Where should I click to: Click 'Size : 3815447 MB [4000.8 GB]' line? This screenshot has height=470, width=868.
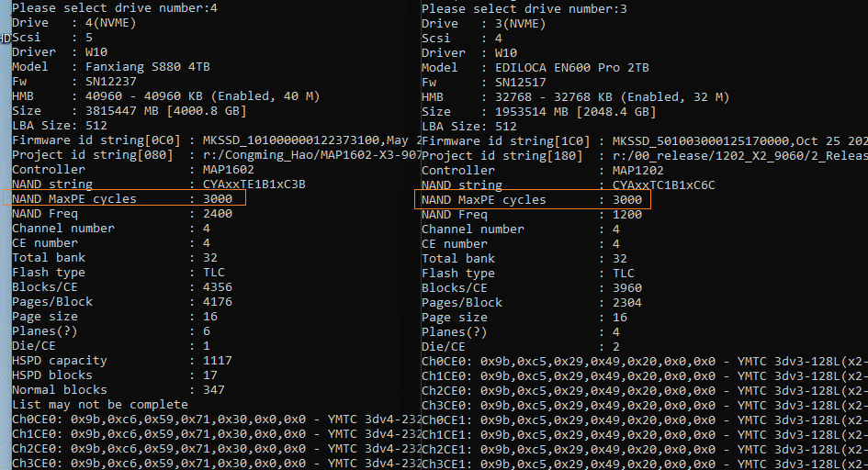tap(130, 110)
